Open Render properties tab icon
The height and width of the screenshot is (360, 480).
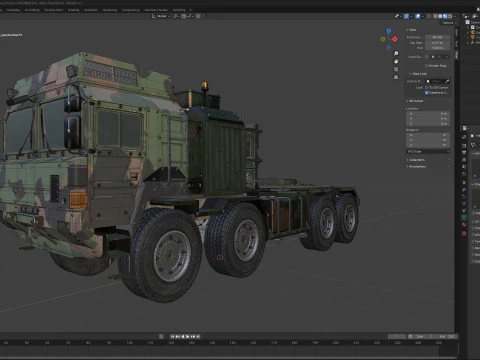click(464, 145)
